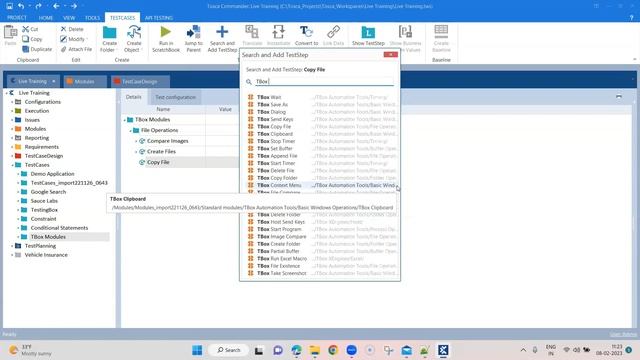Click the Cut icon in Clipboard group
This screenshot has width=640, height=360.
26,29
